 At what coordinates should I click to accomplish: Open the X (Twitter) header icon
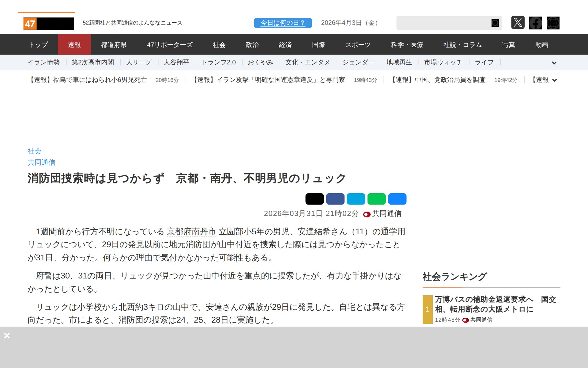(x=518, y=23)
